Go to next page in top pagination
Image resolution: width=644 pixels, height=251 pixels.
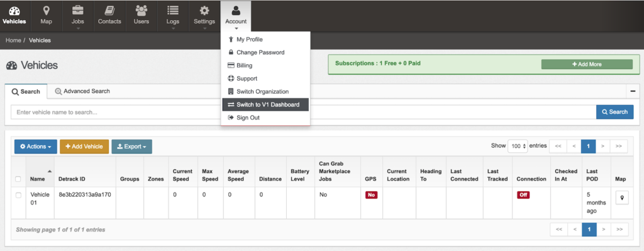pos(602,146)
